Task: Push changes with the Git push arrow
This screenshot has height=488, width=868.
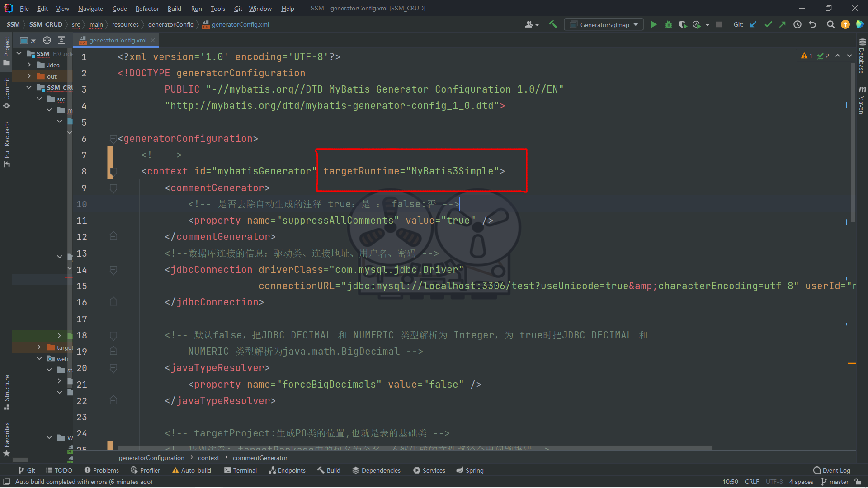Action: coord(783,25)
